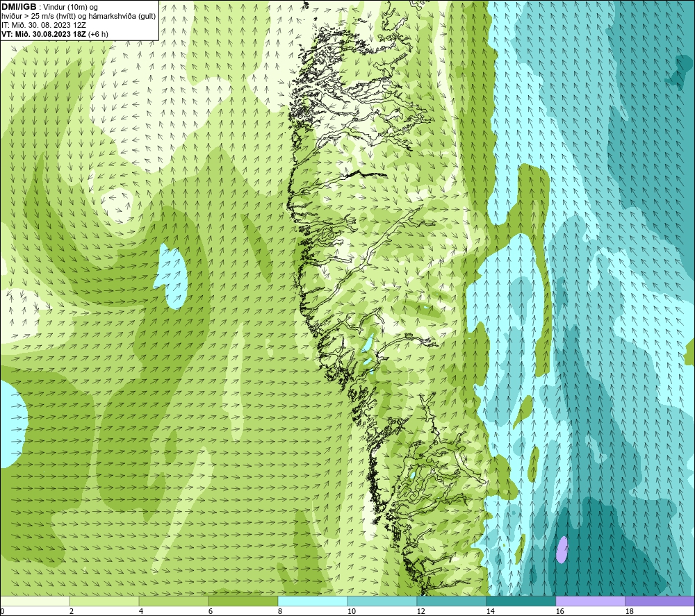Click the above-18 m/s purple swatch

point(660,601)
